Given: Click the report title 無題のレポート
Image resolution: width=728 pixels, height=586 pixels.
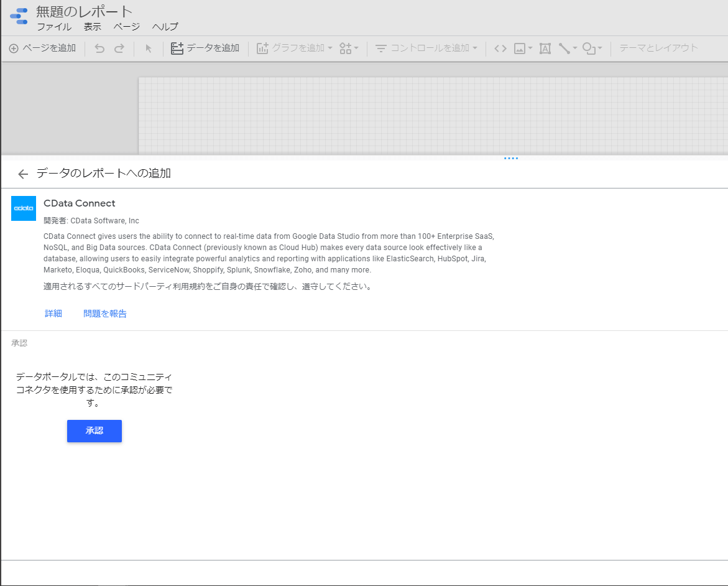Looking at the screenshot, I should coord(85,11).
